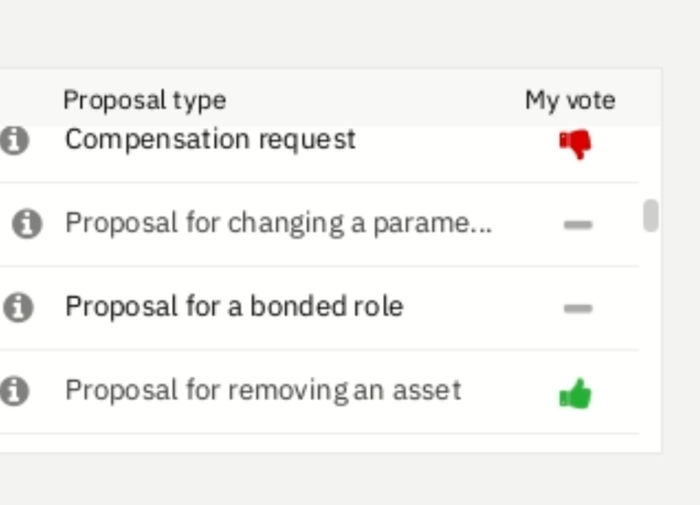Click the vertical scrollbar thumb
The width and height of the screenshot is (700, 505).
pos(651,215)
